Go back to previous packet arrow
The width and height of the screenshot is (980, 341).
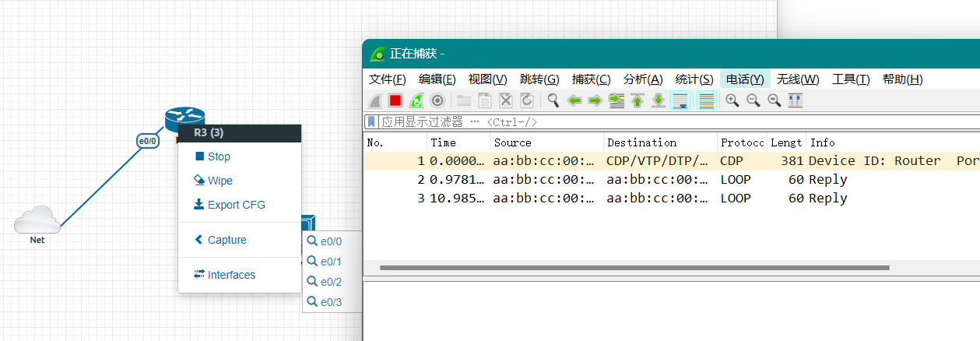[574, 100]
